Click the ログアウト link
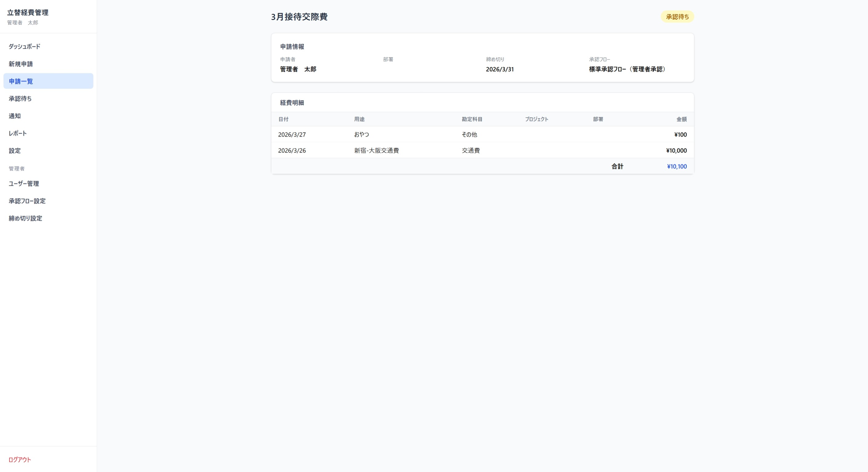The width and height of the screenshot is (868, 472). 20,459
